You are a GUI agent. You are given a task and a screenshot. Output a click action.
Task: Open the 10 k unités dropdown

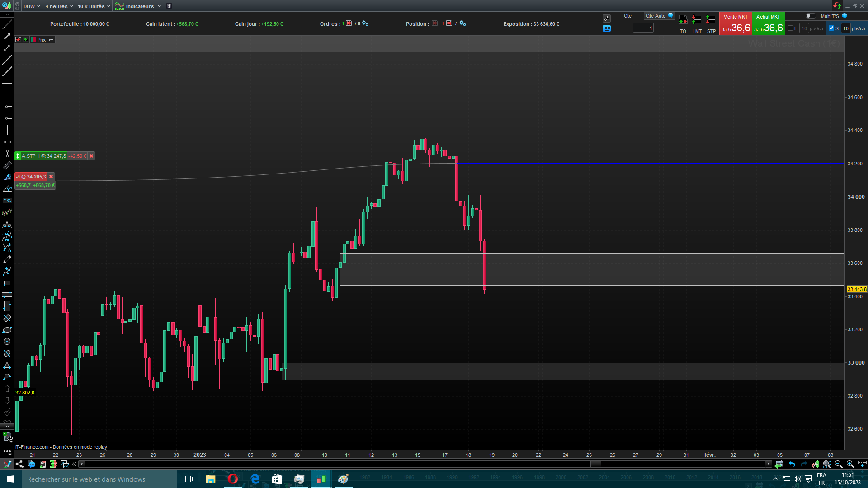tap(94, 6)
